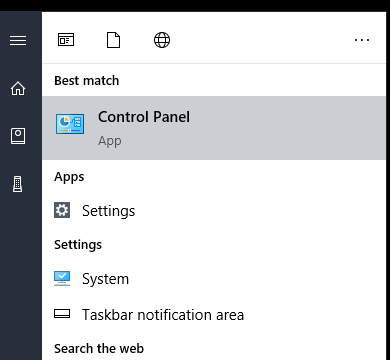Image resolution: width=390 pixels, height=360 pixels.
Task: Open the Notebook sidebar icon
Action: point(18,136)
